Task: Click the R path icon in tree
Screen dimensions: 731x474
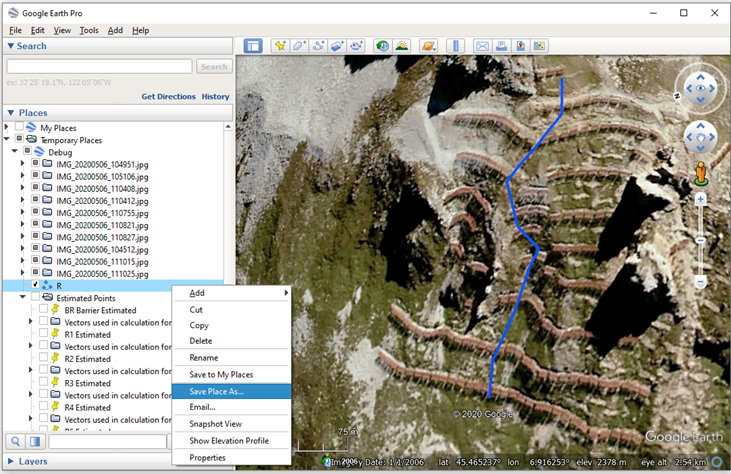Action: tap(48, 285)
